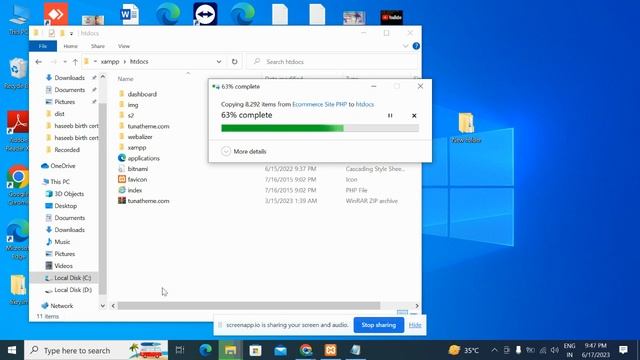
Task: Expand the ribbon with the chevron
Action: pyautogui.click(x=405, y=46)
